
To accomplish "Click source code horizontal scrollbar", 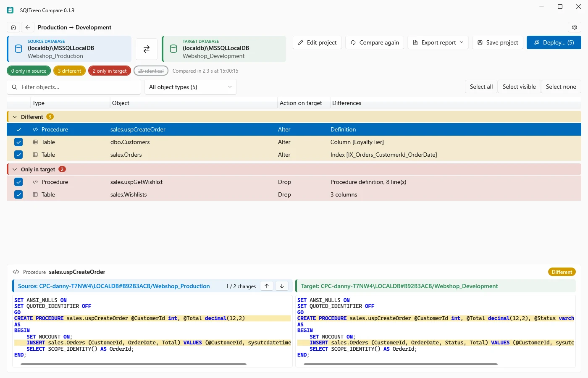I will coord(134,364).
